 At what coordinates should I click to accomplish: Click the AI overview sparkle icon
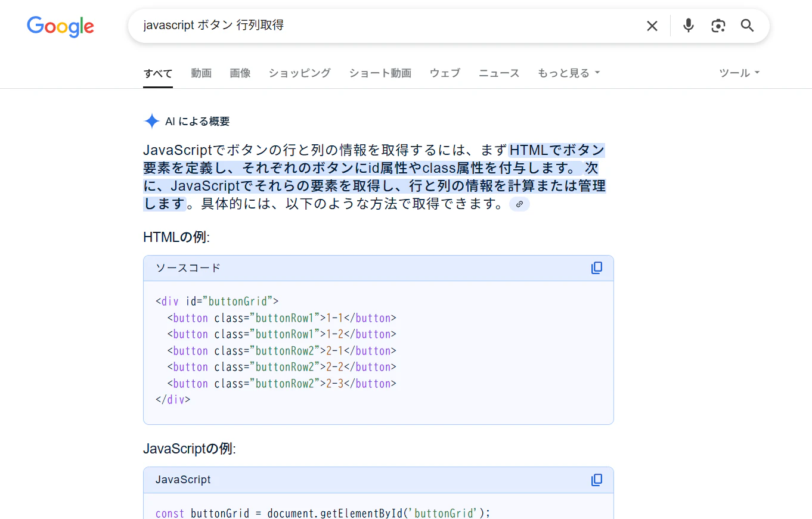click(152, 122)
